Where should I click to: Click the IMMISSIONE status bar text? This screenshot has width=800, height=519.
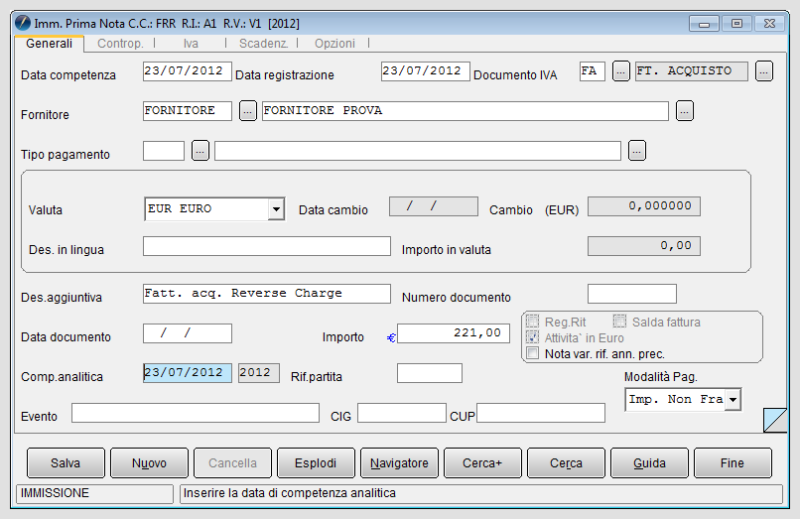tap(55, 493)
